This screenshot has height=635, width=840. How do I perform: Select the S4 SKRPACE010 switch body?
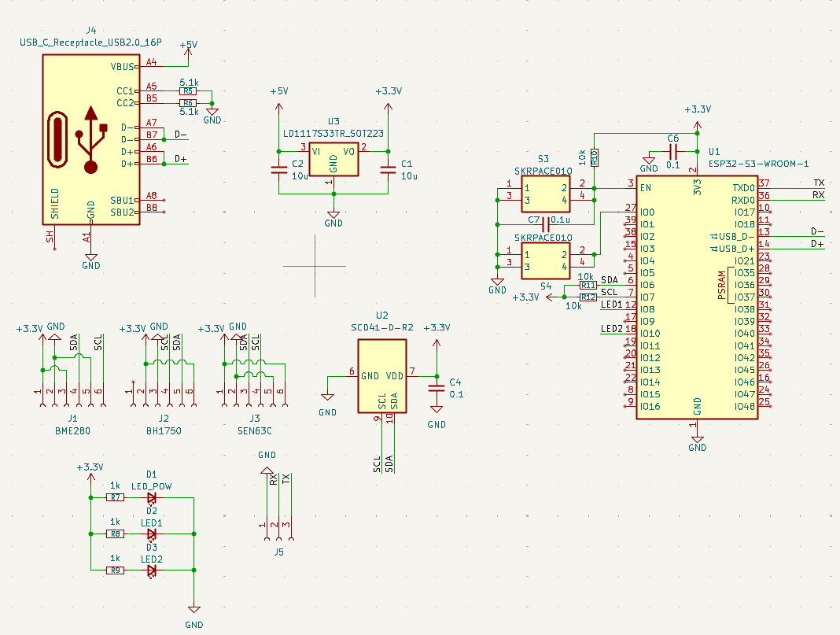[x=546, y=261]
